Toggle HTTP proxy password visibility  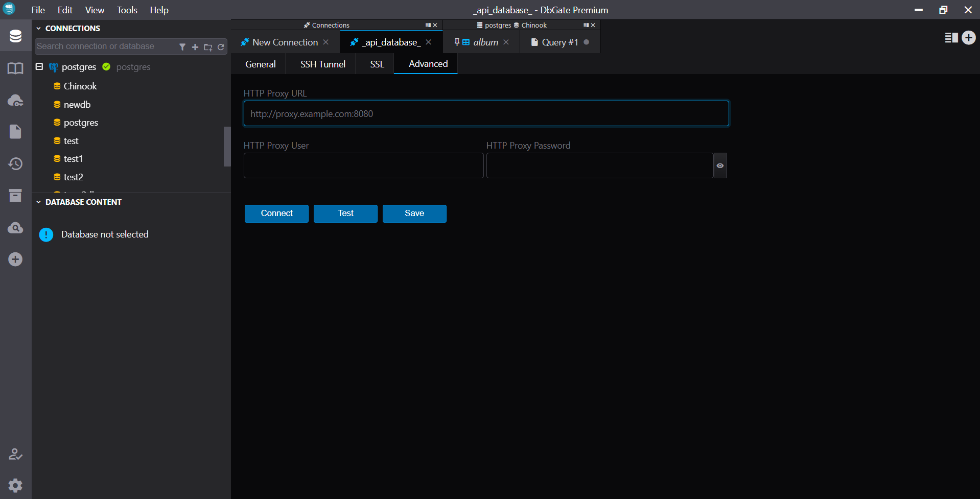[x=720, y=165]
